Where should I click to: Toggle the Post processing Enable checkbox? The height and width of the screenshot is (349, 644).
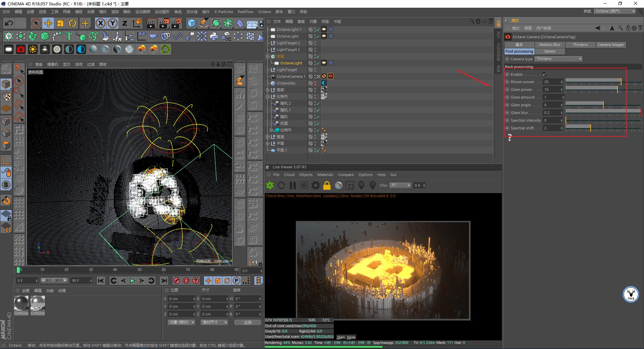[544, 74]
